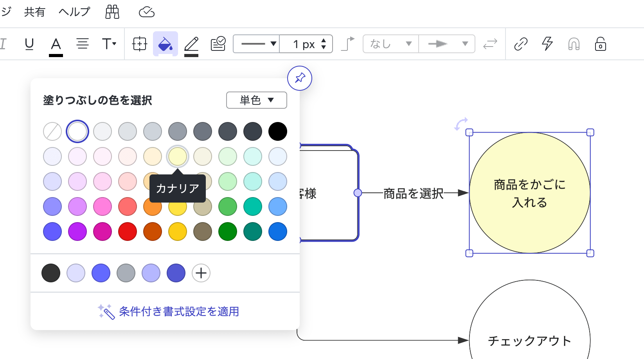Select the 商品をかごに入れる circle shape
The height and width of the screenshot is (359, 644).
pyautogui.click(x=530, y=193)
